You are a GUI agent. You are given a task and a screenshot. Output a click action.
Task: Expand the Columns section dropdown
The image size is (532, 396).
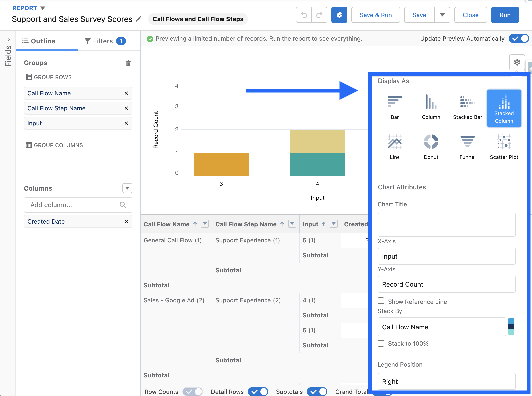click(127, 188)
